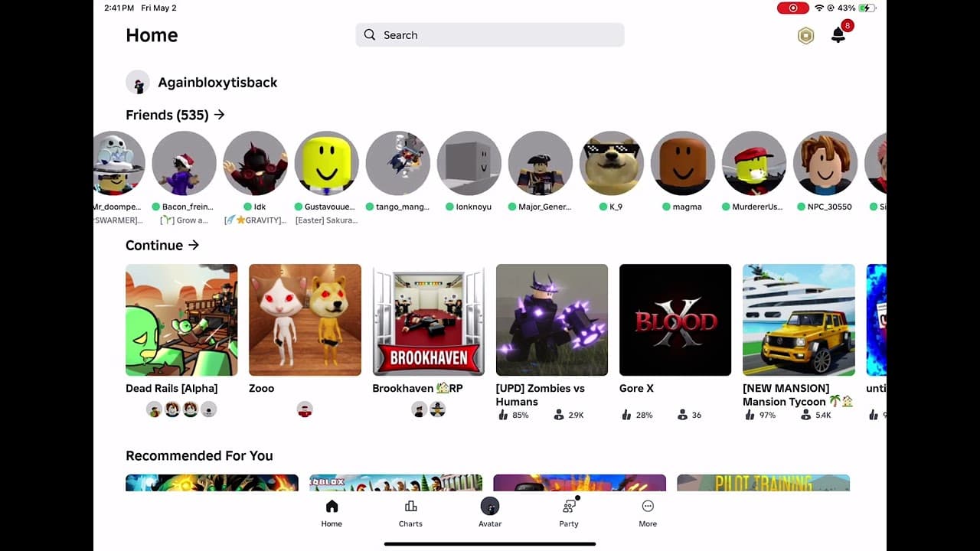Tap the friend avatar under Zooo
Screen dimensions: 980x551
click(305, 409)
